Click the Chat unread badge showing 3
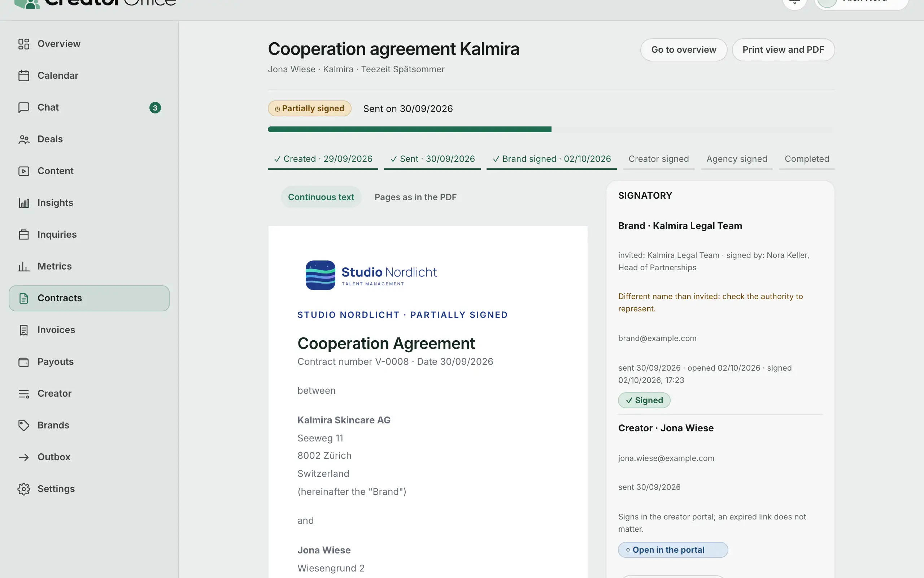 (x=155, y=108)
